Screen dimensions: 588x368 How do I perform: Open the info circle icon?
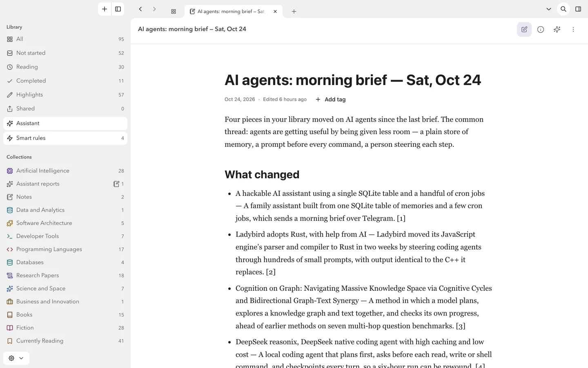pos(541,29)
